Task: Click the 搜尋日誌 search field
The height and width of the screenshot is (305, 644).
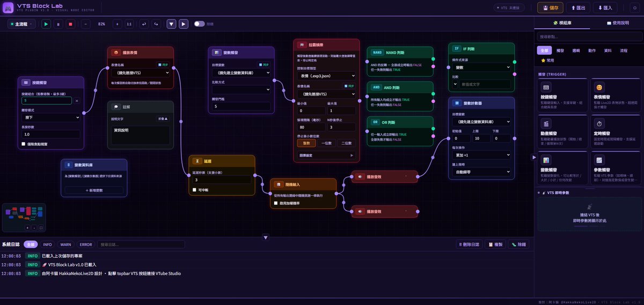Action: tap(141, 244)
